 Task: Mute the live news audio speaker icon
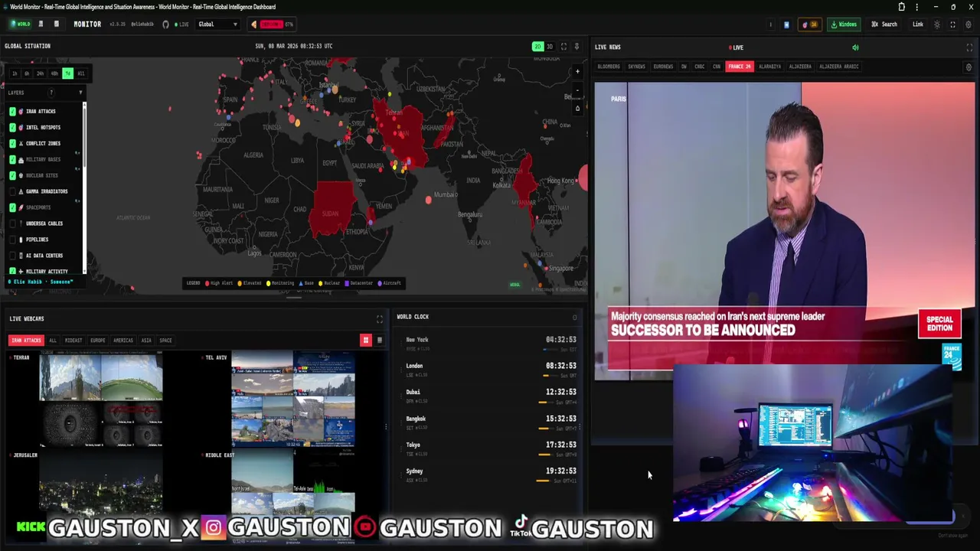(x=855, y=47)
